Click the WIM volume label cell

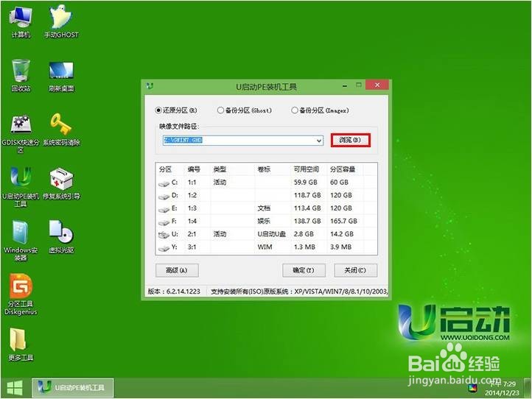(265, 247)
